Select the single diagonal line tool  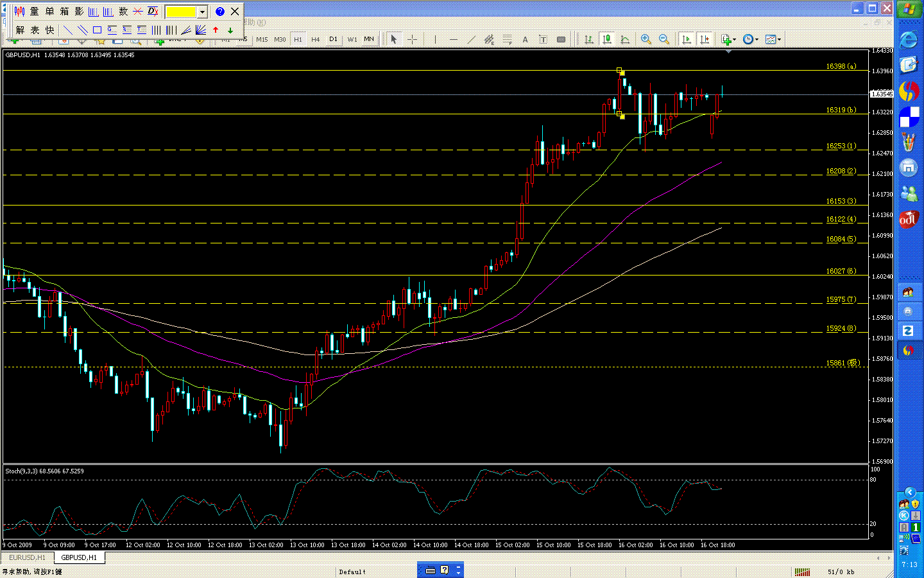[x=67, y=30]
